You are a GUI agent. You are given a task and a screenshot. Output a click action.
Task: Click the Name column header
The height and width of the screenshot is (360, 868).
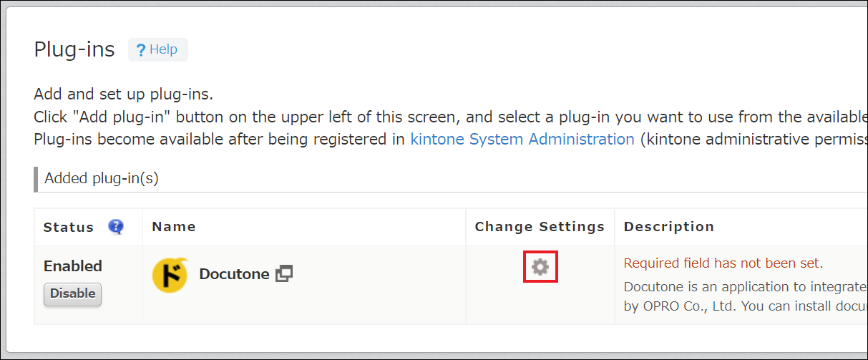pos(174,227)
